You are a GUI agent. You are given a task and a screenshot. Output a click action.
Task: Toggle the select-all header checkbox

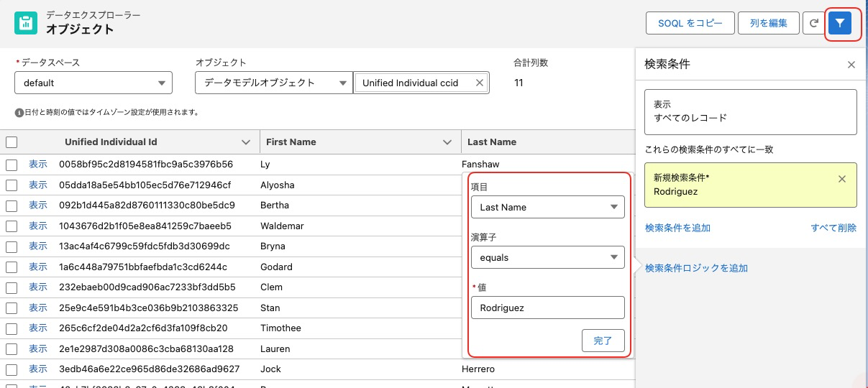(x=12, y=142)
